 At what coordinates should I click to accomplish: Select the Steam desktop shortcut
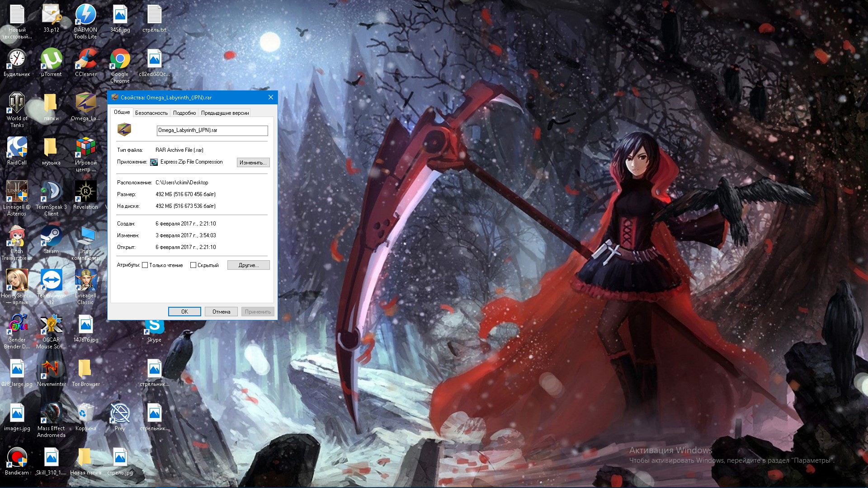click(x=51, y=239)
